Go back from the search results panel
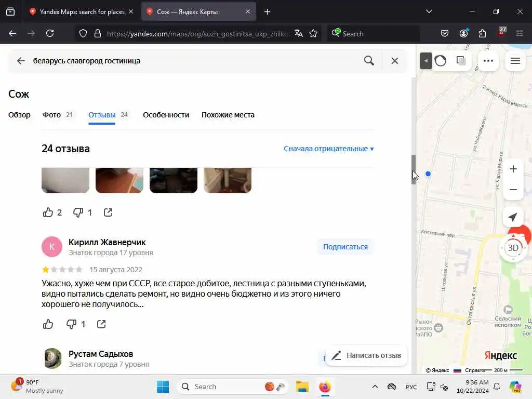532x399 pixels. pyautogui.click(x=21, y=61)
